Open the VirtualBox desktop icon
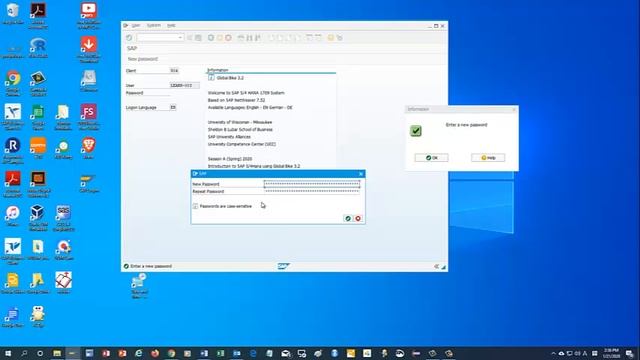The height and width of the screenshot is (360, 640). coord(38,218)
